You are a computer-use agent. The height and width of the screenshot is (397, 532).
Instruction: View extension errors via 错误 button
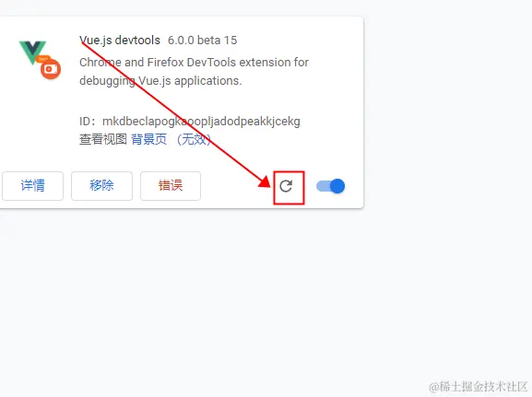(171, 186)
